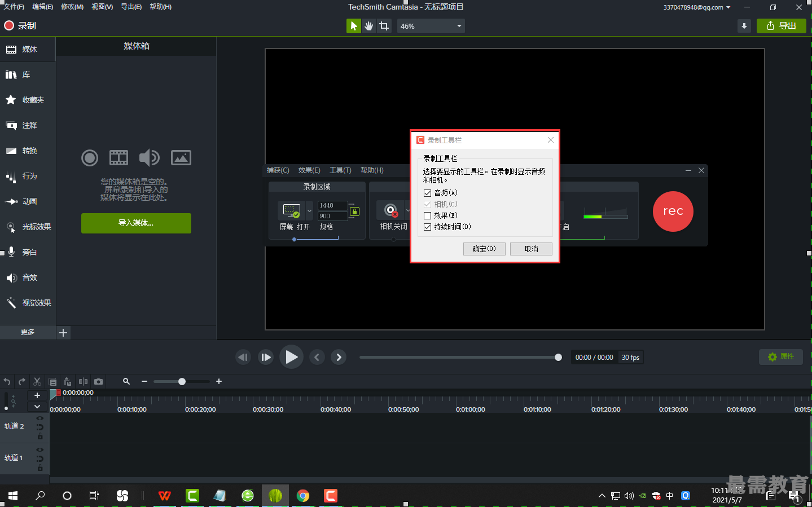The image size is (812, 507).
Task: Open the account email dropdown
Action: click(x=697, y=7)
